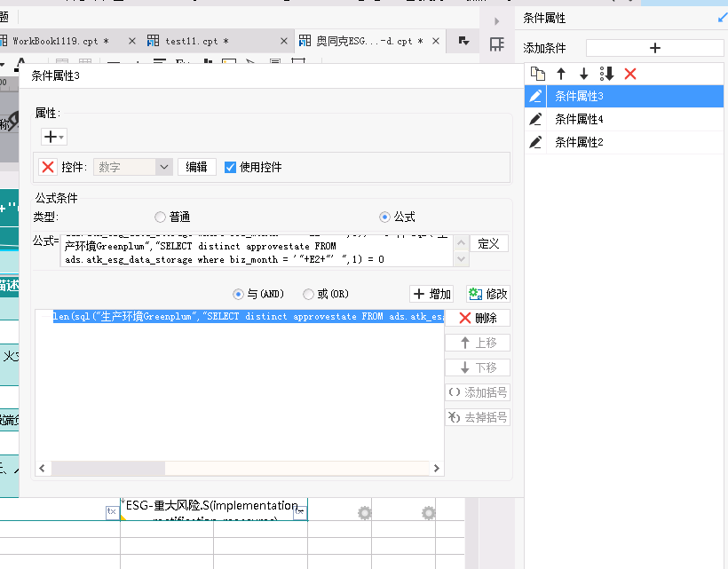The image size is (728, 569).
Task: Select 条件属性4 in the condition list
Action: (x=624, y=119)
